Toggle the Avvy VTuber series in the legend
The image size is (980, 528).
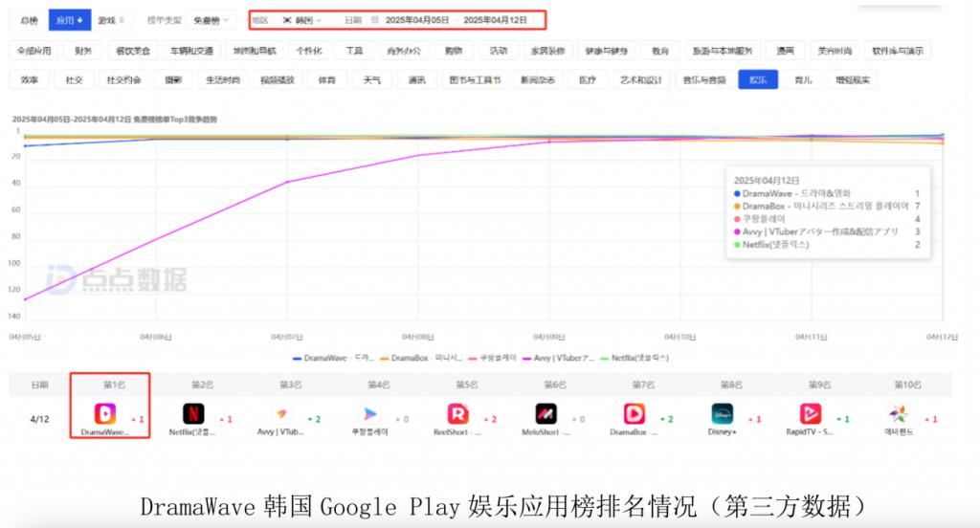click(x=558, y=358)
